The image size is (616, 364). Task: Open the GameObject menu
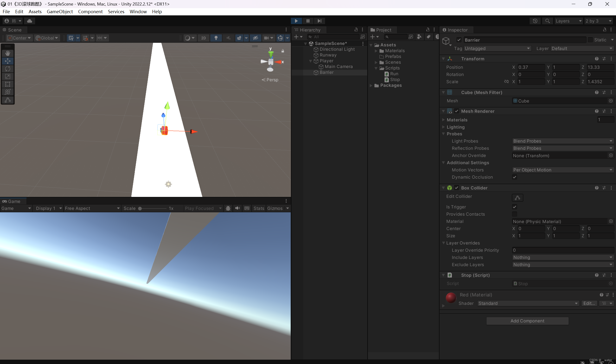60,12
